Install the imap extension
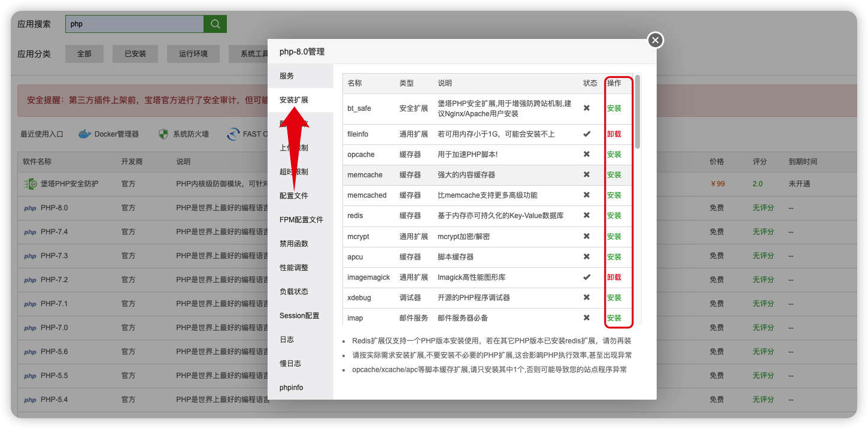The image size is (868, 429). 614,318
